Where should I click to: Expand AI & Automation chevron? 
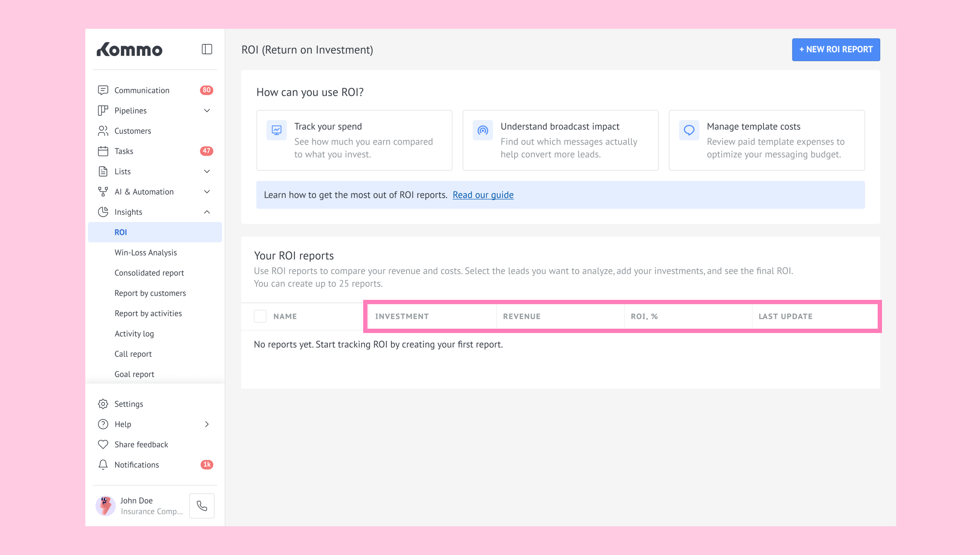click(x=207, y=192)
